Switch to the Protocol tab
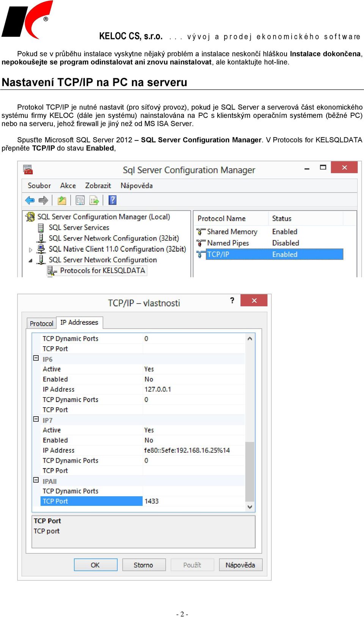 tap(41, 323)
